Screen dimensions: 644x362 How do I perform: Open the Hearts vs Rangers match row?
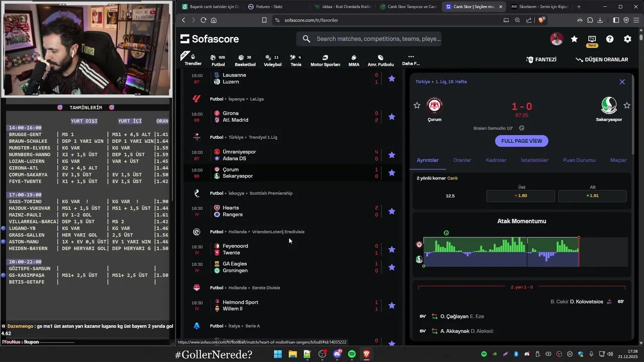pyautogui.click(x=292, y=211)
